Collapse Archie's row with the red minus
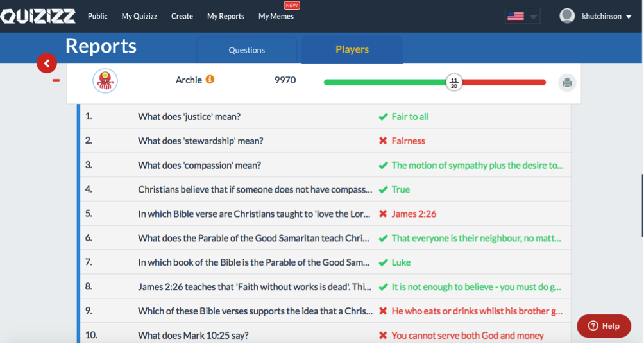The height and width of the screenshot is (344, 644). [x=56, y=80]
